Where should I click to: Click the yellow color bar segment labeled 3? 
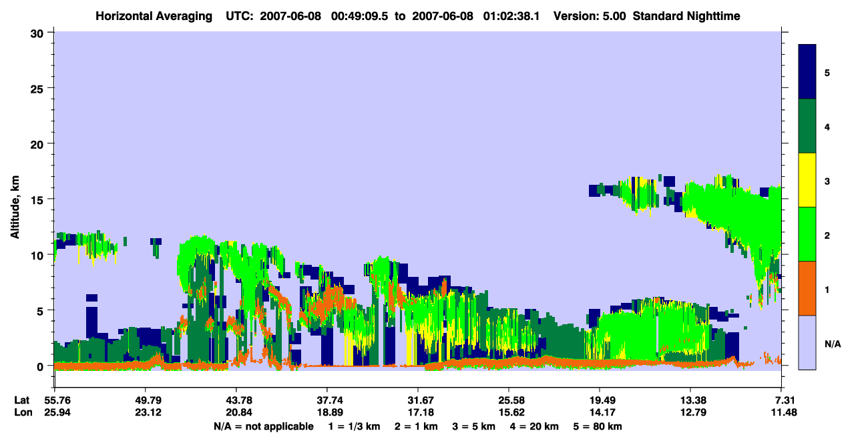click(x=807, y=180)
